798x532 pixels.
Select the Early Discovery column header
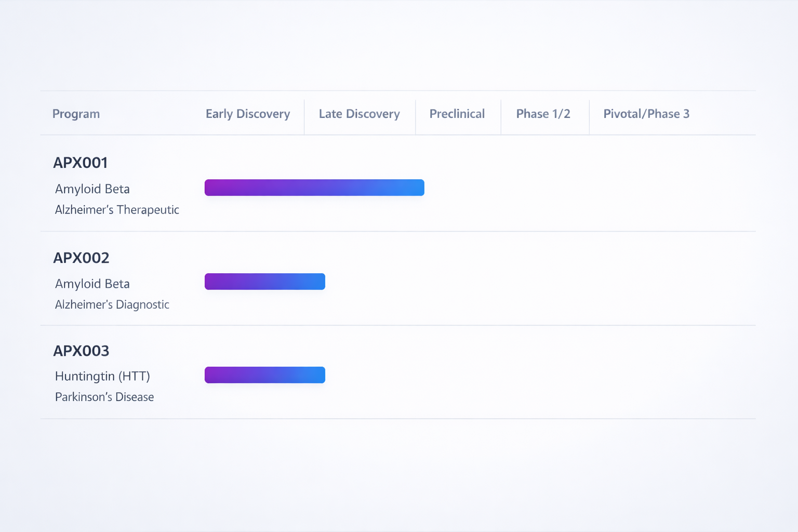click(248, 114)
